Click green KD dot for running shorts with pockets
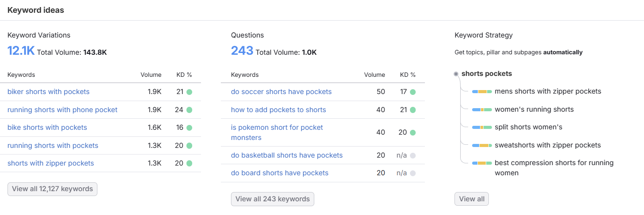Screen dimensions: 644x215 (x=189, y=146)
